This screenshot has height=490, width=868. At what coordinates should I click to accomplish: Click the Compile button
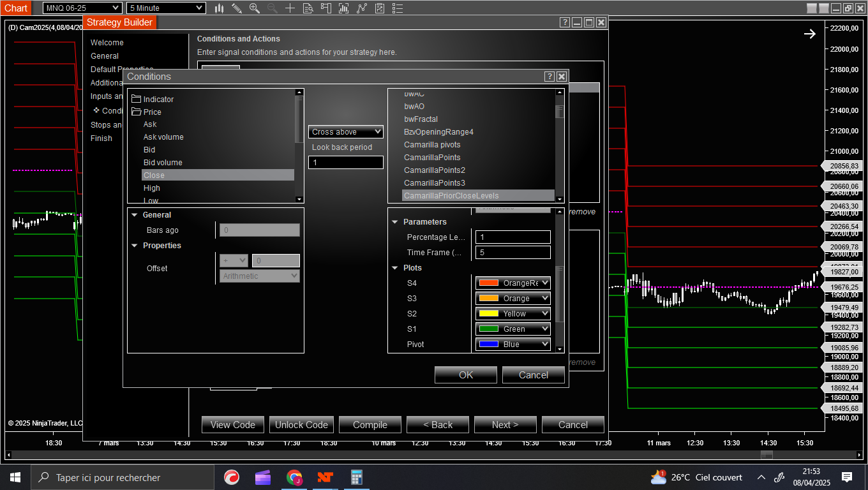pyautogui.click(x=370, y=425)
